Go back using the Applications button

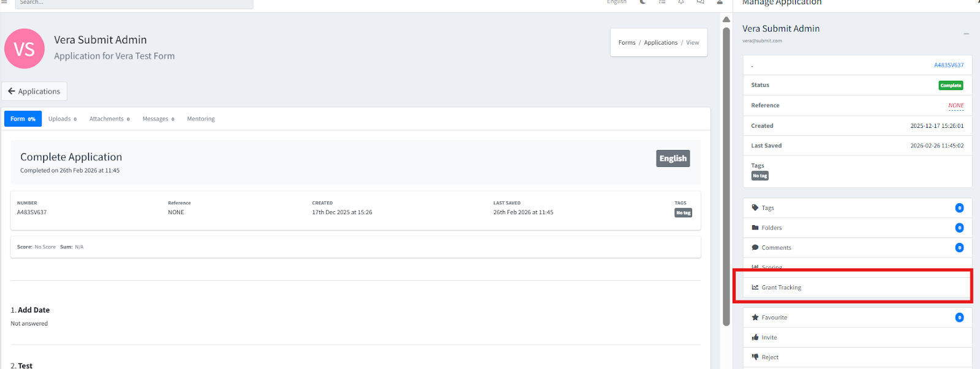click(x=34, y=91)
